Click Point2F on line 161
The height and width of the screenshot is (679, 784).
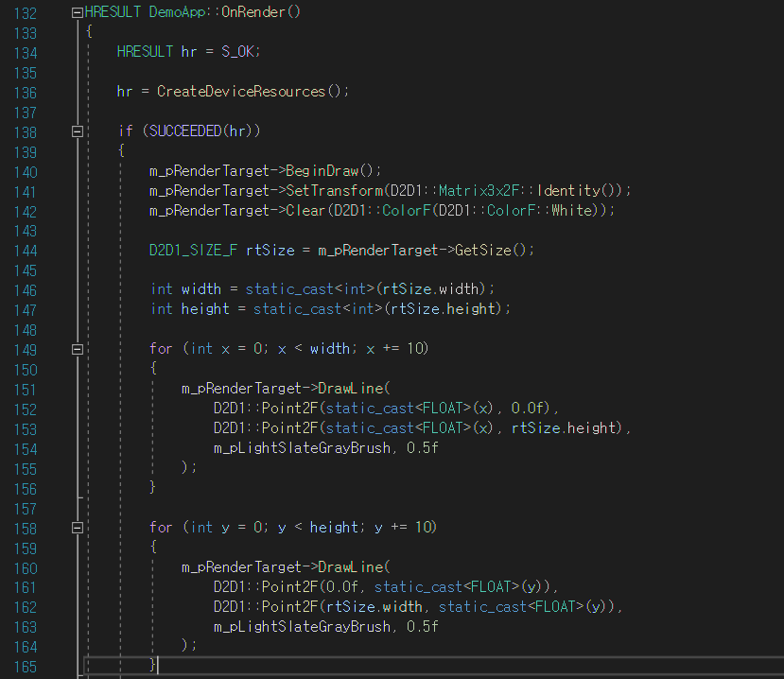290,586
